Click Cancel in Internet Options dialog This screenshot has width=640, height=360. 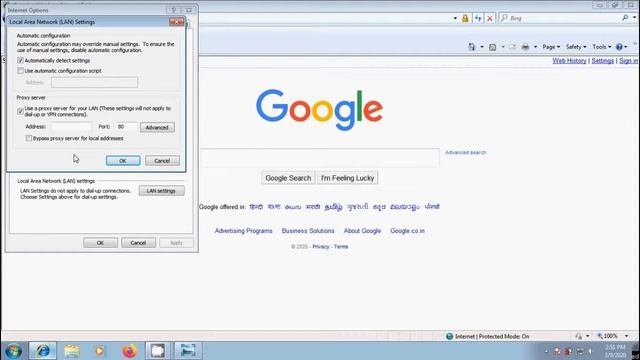coord(138,243)
